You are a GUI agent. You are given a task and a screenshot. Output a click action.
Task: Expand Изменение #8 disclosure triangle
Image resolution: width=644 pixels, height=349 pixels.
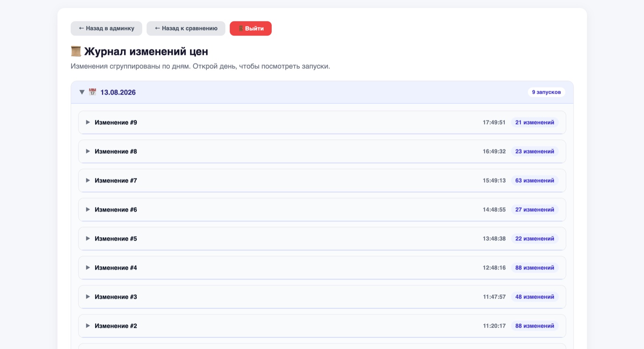point(88,151)
